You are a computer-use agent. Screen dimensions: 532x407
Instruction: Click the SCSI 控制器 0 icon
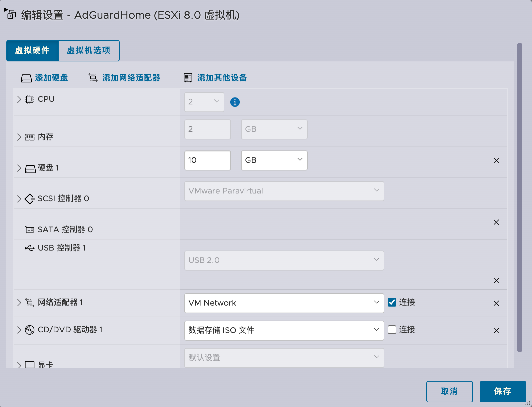pos(30,199)
